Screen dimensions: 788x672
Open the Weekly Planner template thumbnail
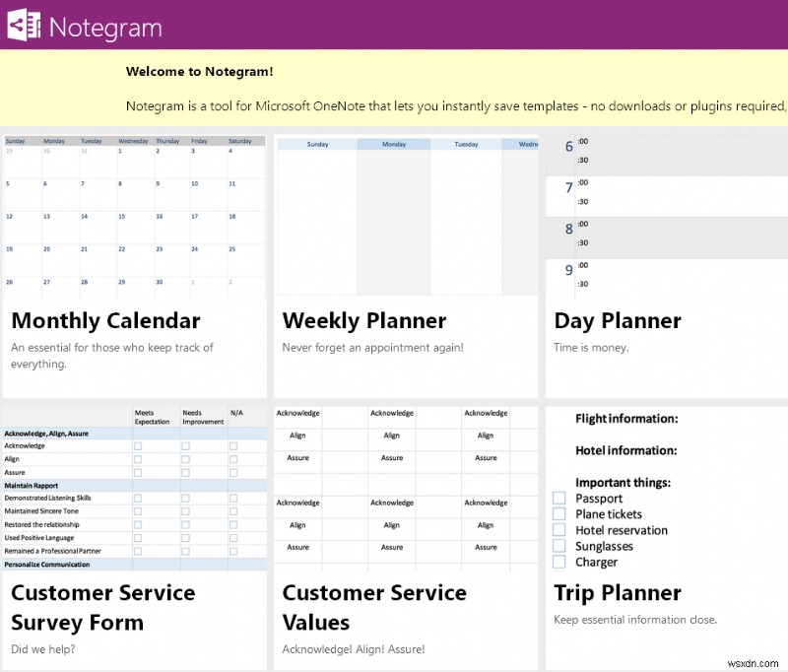[x=405, y=217]
